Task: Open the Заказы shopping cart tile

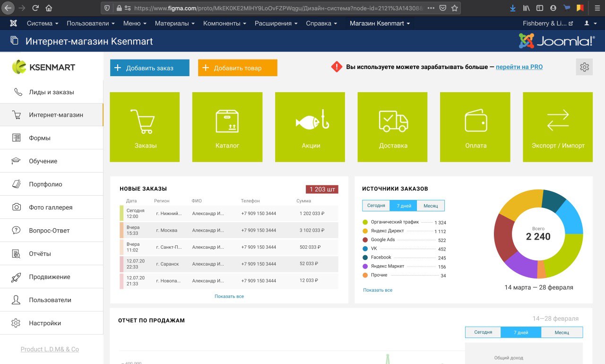Action: (145, 127)
